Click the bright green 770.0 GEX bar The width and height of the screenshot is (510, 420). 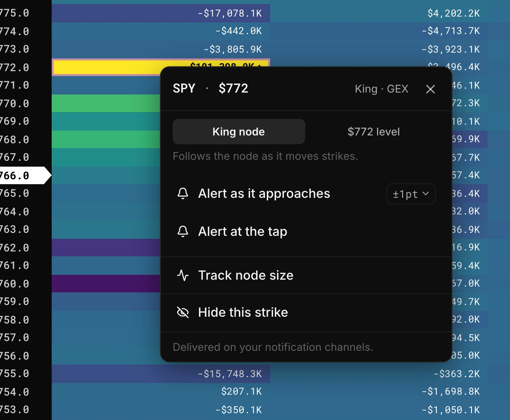(106, 103)
